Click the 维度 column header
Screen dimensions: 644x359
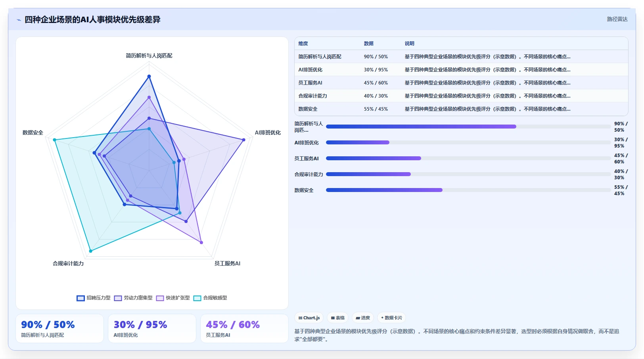[303, 44]
